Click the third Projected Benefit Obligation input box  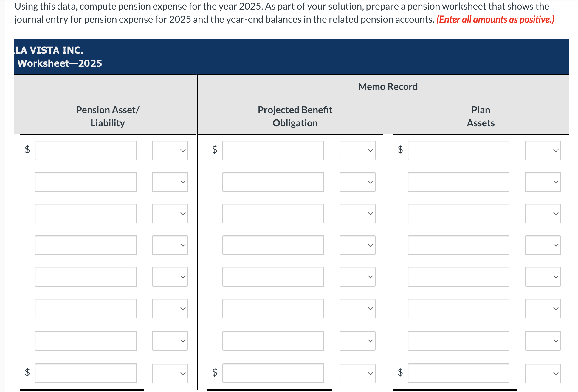coord(273,213)
